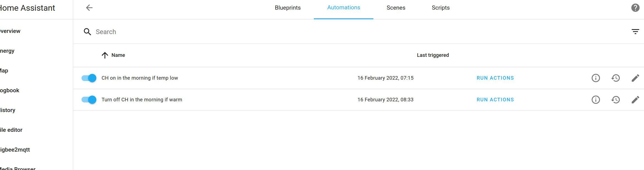
Task: Open the filter icon beside the search bar
Action: (x=635, y=32)
